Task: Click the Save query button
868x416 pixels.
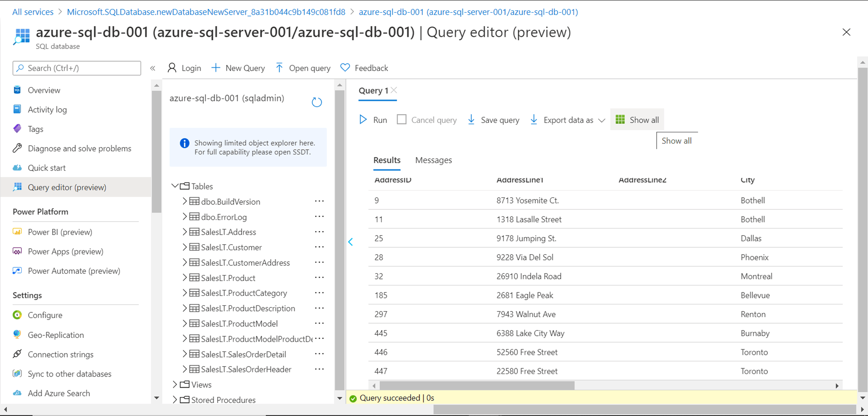Action: [x=493, y=120]
